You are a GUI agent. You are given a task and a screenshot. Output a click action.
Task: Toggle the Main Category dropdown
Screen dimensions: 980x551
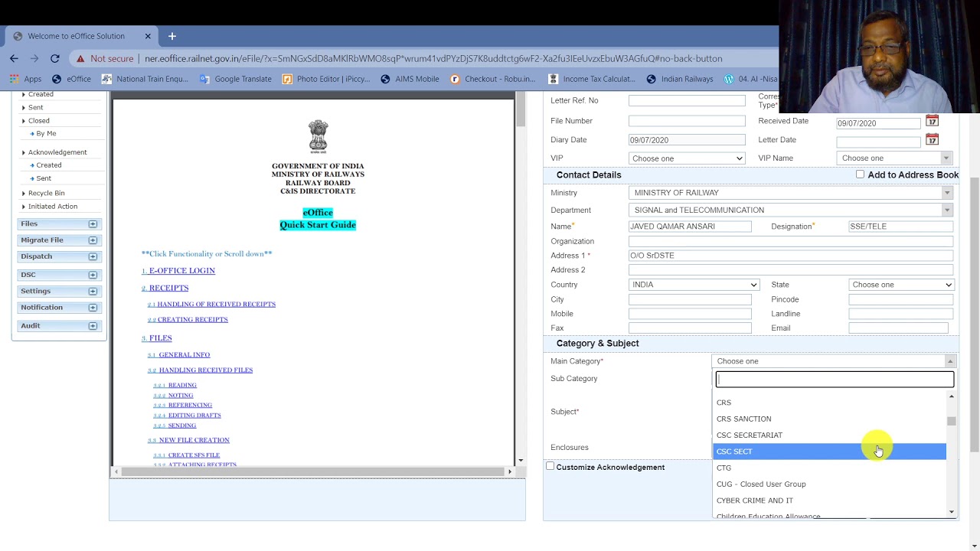[834, 361]
